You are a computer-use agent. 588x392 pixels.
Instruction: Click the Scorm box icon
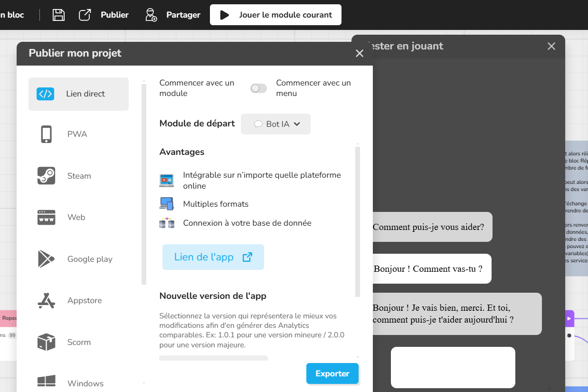coord(46,342)
